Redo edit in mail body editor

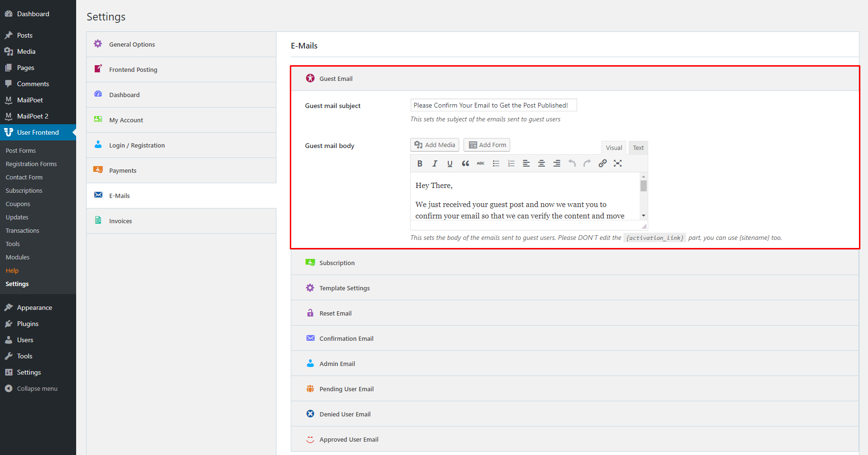point(587,163)
